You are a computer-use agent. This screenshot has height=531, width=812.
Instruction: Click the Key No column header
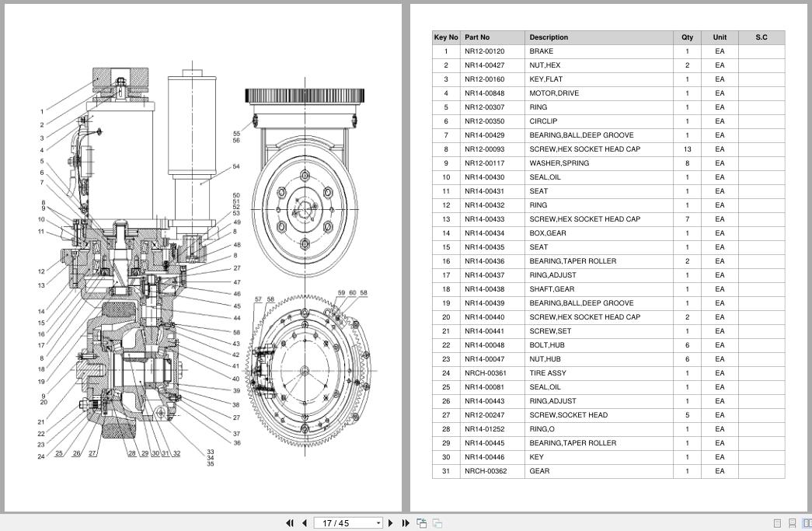click(x=446, y=37)
